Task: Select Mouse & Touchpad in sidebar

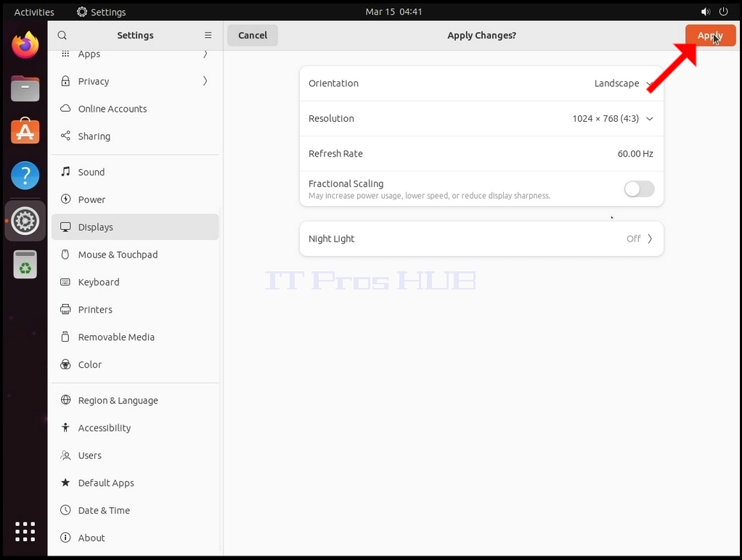Action: 135,255
